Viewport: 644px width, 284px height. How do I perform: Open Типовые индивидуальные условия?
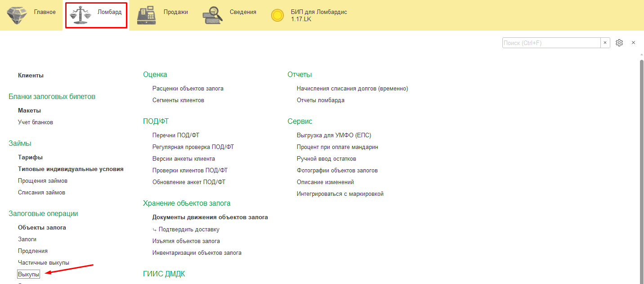click(71, 169)
